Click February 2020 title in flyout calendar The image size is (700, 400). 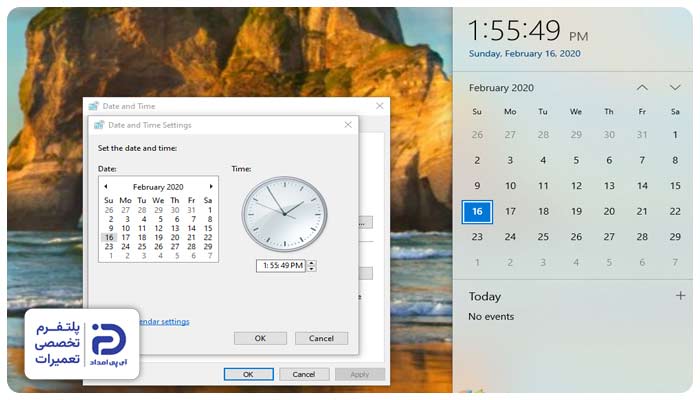point(501,88)
